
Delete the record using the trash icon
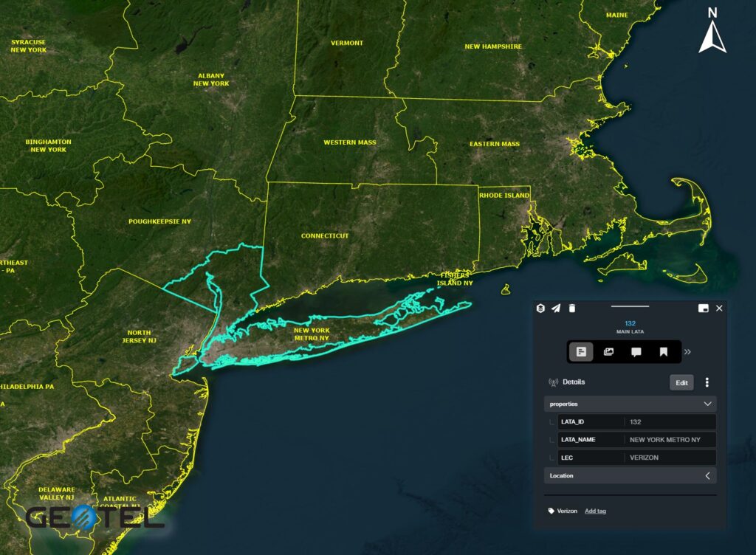click(571, 307)
